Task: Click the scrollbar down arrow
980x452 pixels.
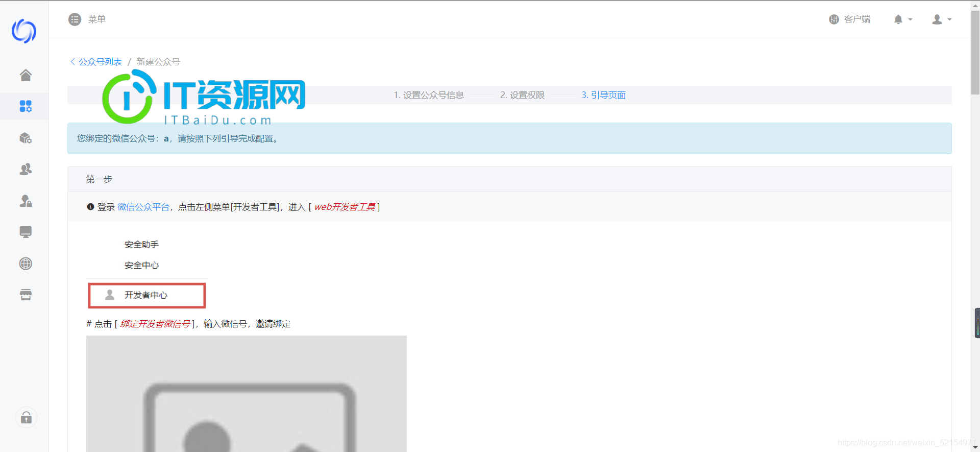Action: tap(975, 447)
